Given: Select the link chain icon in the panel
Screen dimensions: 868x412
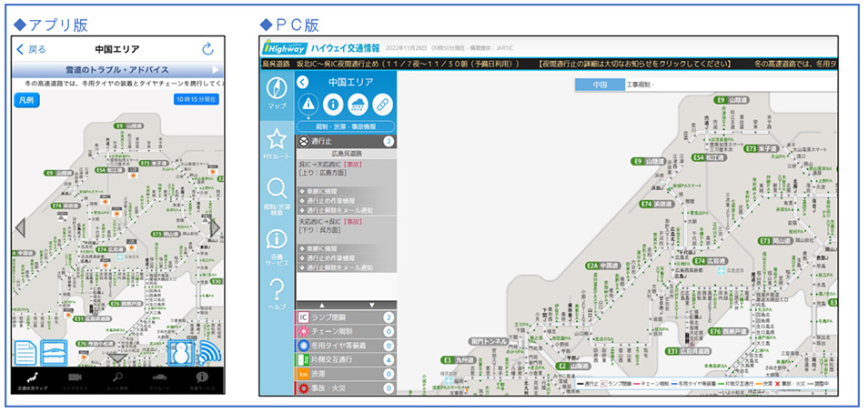Looking at the screenshot, I should pyautogui.click(x=382, y=104).
